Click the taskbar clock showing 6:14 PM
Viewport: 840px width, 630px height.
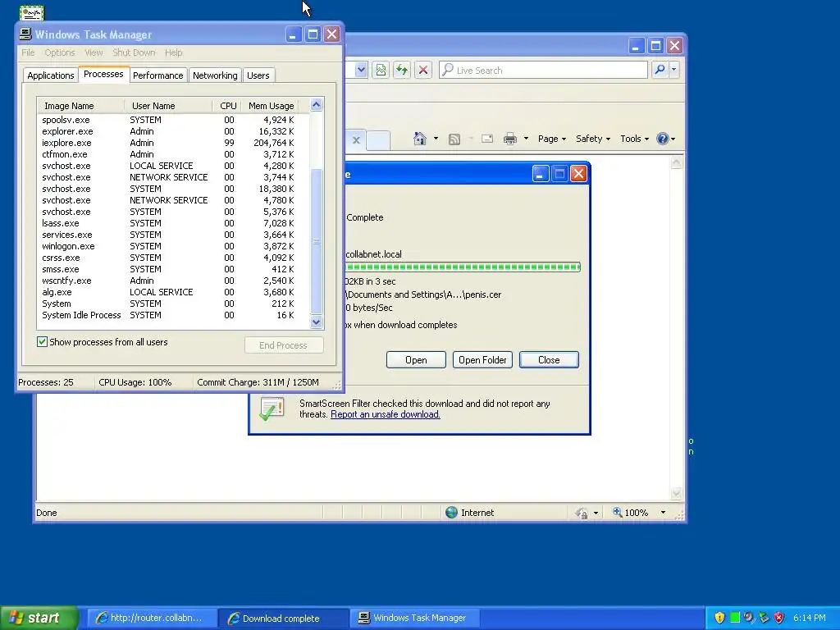coord(810,618)
